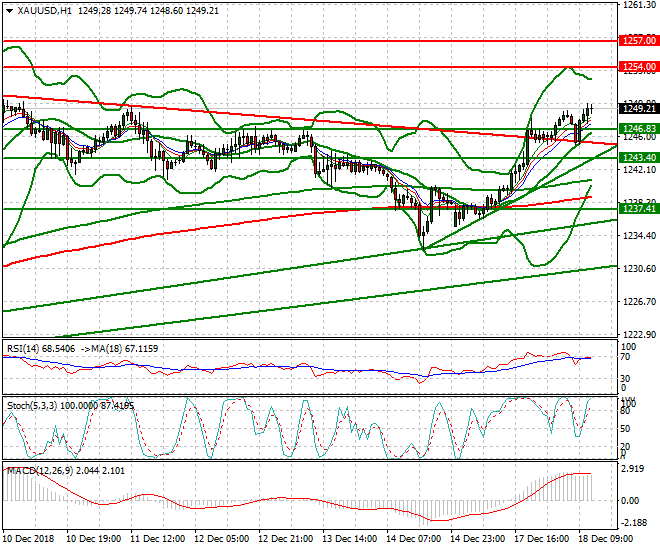Click the 10 Dec 2018 date label

(x=29, y=539)
